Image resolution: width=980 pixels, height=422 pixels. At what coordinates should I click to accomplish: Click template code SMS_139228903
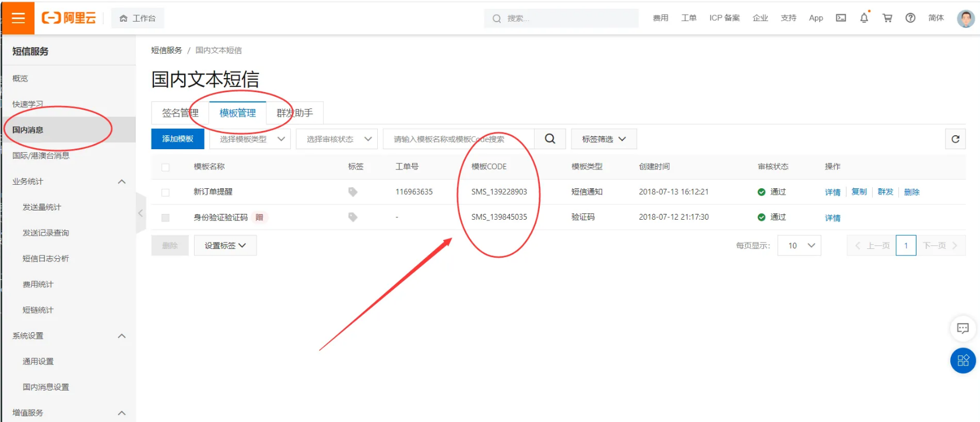[x=499, y=192]
